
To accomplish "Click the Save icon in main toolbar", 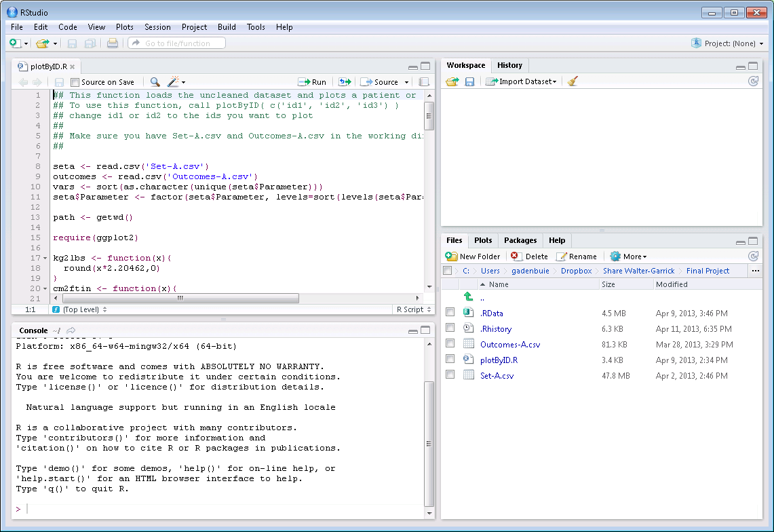I will coord(72,43).
